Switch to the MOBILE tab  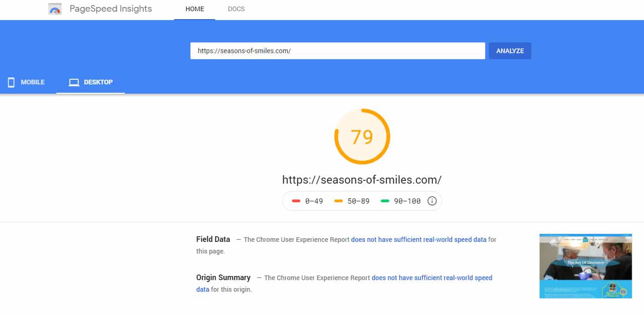tap(27, 82)
